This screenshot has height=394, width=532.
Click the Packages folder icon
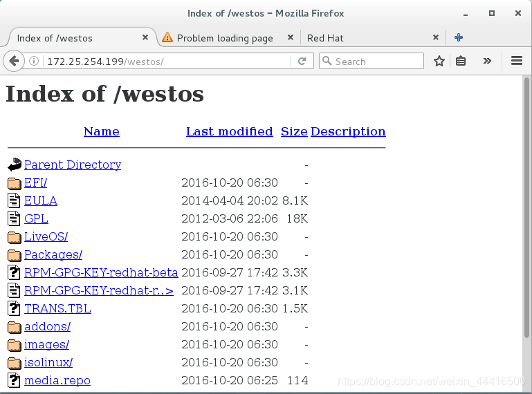(x=15, y=255)
